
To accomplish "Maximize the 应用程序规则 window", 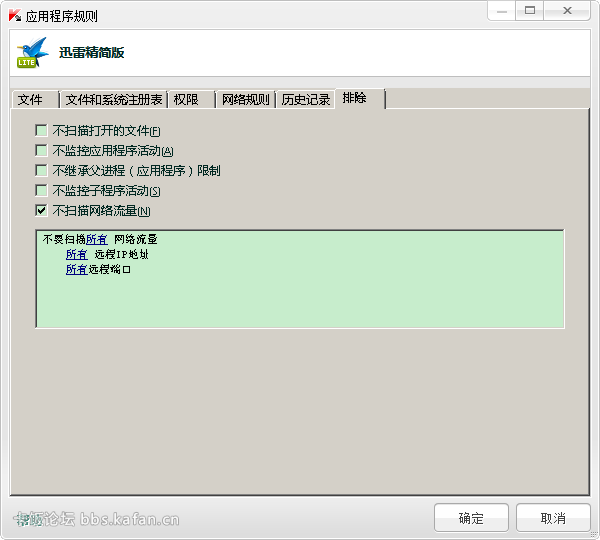I will (x=530, y=11).
